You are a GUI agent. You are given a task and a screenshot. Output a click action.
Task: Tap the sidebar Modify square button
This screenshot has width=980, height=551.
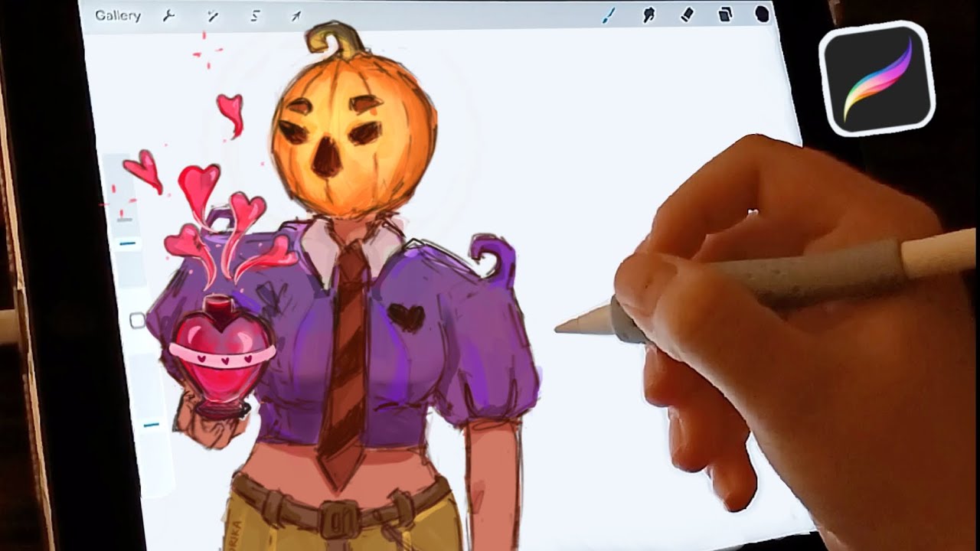click(x=137, y=321)
